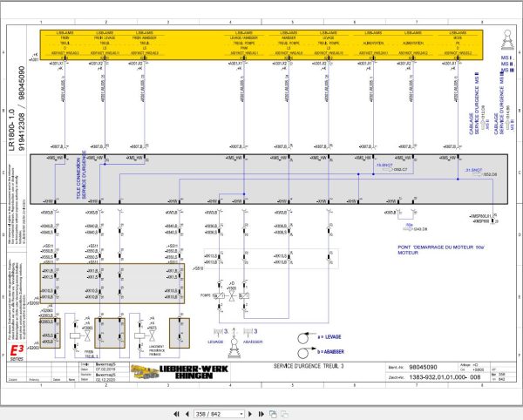Click the active page-view icon after last-page
This screenshot has width=523, height=420.
pos(273,414)
